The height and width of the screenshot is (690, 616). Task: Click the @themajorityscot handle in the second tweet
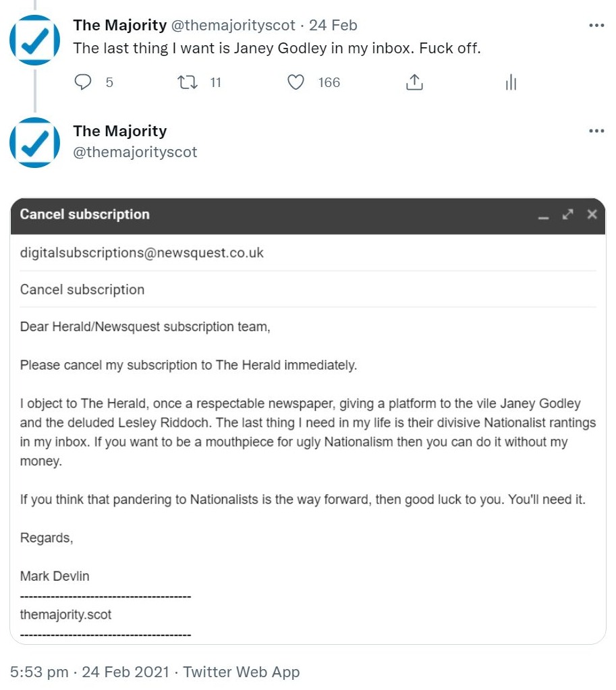135,152
